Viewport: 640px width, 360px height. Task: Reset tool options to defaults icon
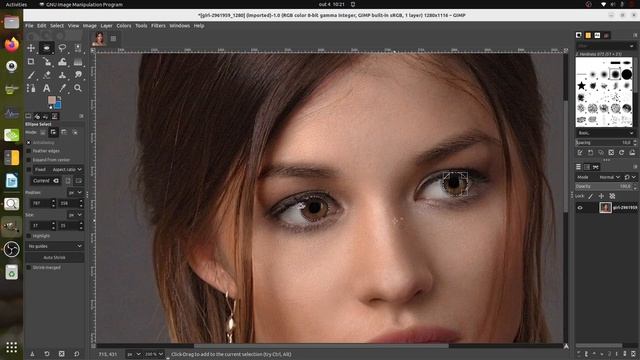(x=76, y=354)
